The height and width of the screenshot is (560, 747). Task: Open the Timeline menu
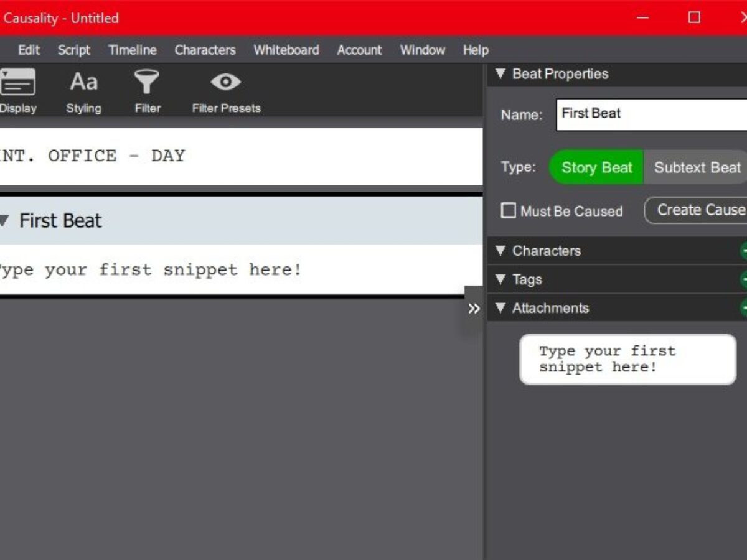133,50
